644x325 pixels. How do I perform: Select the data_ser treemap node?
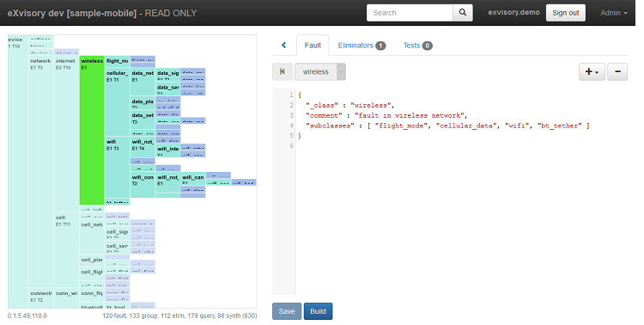click(x=168, y=89)
